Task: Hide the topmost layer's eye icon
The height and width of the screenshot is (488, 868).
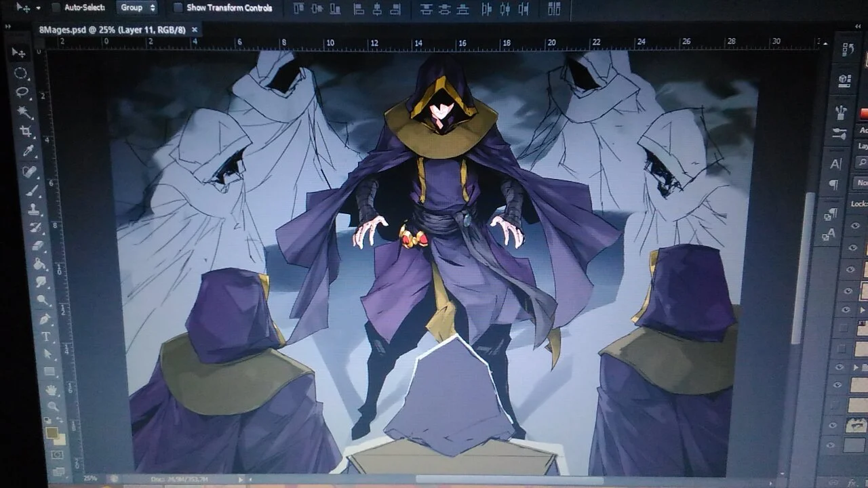Action: (x=855, y=226)
